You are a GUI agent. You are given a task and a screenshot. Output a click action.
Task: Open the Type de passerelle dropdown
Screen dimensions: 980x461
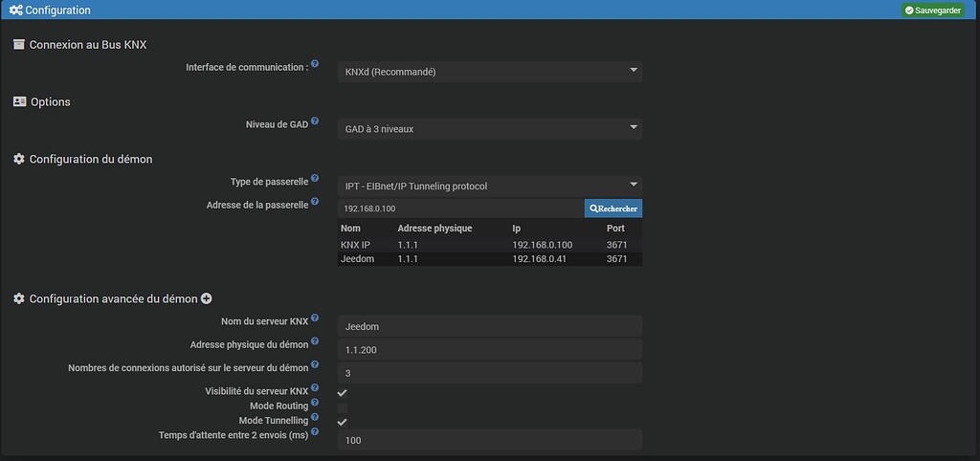click(x=490, y=186)
